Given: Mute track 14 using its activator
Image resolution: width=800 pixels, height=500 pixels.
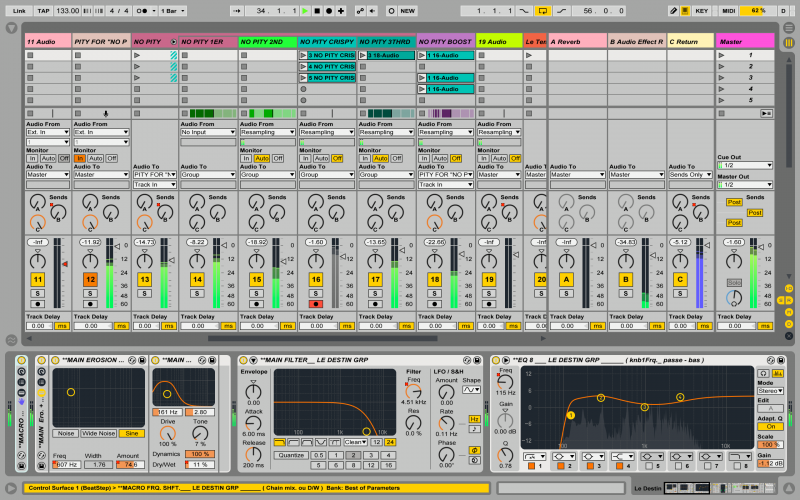Looking at the screenshot, I should tap(197, 279).
